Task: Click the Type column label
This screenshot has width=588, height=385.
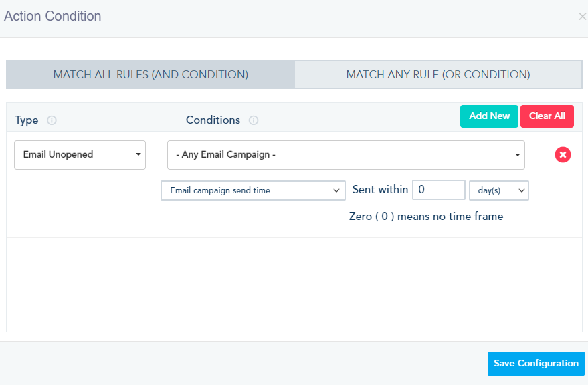Action: pyautogui.click(x=27, y=120)
